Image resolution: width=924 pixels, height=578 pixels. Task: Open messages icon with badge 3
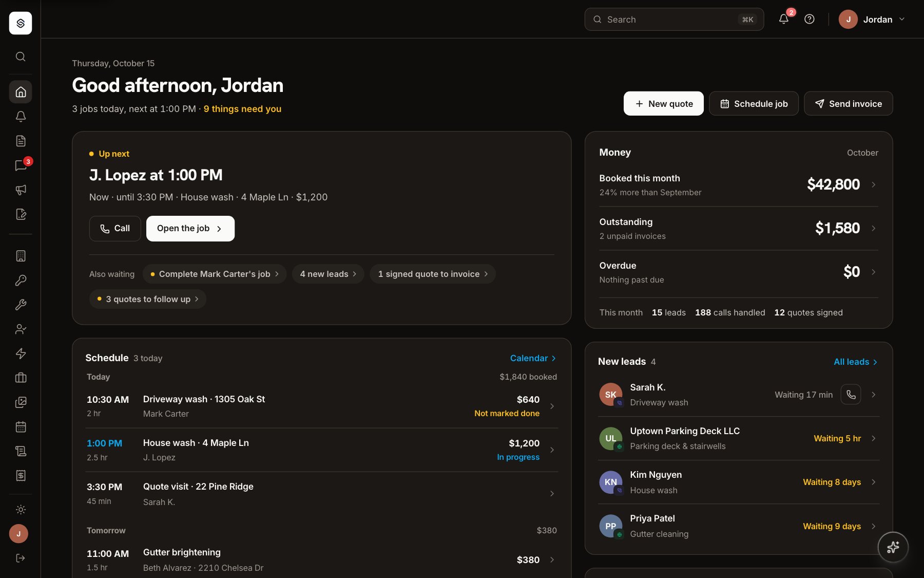point(21,165)
